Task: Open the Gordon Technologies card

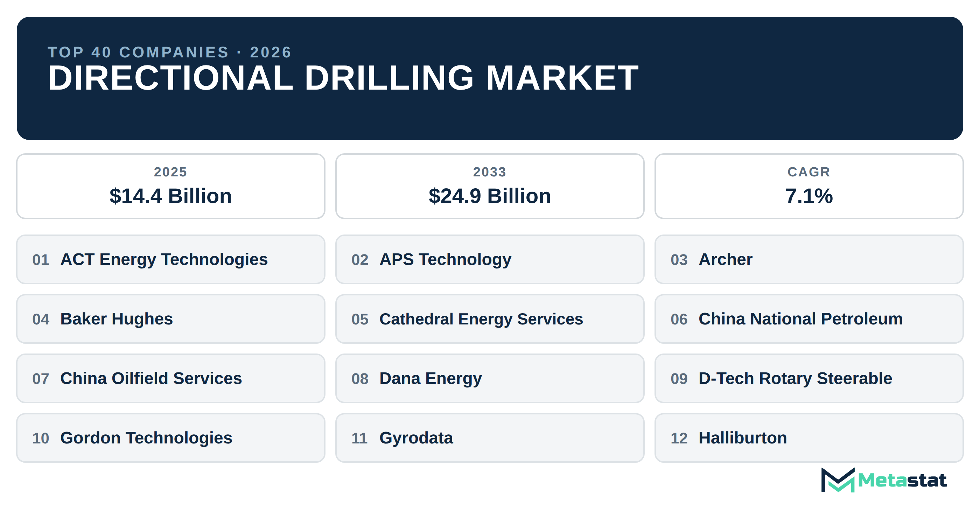Action: click(171, 438)
